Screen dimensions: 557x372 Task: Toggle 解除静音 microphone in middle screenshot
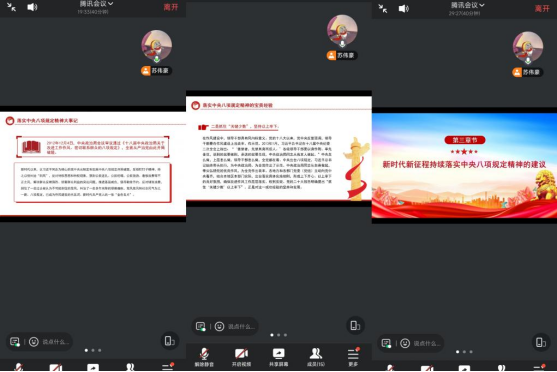204,357
